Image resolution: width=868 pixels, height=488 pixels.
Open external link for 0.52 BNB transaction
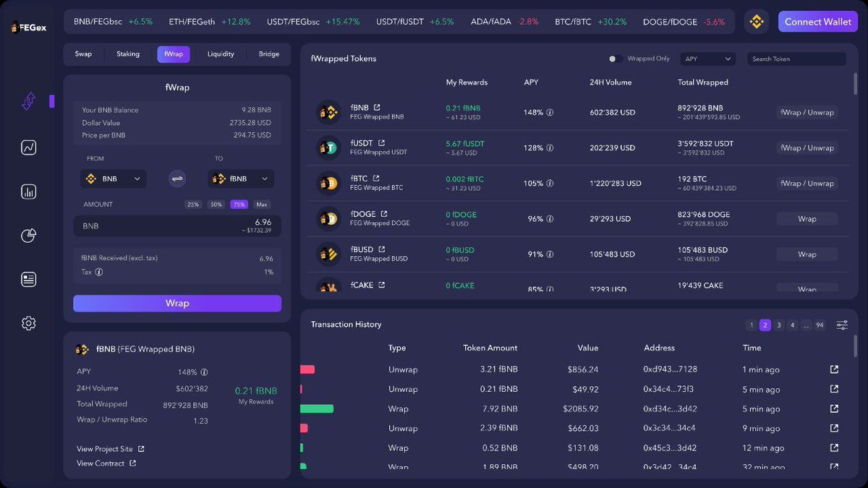(834, 448)
